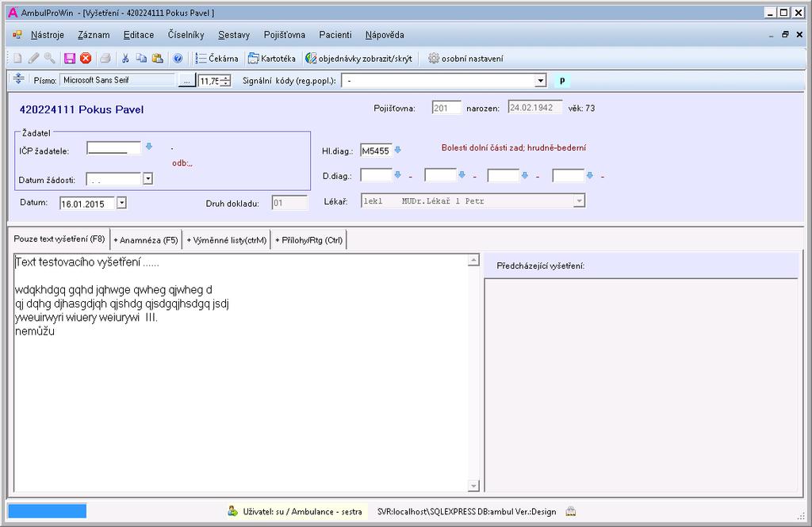Click in the examination text area
The width and height of the screenshot is (812, 527).
point(240,372)
